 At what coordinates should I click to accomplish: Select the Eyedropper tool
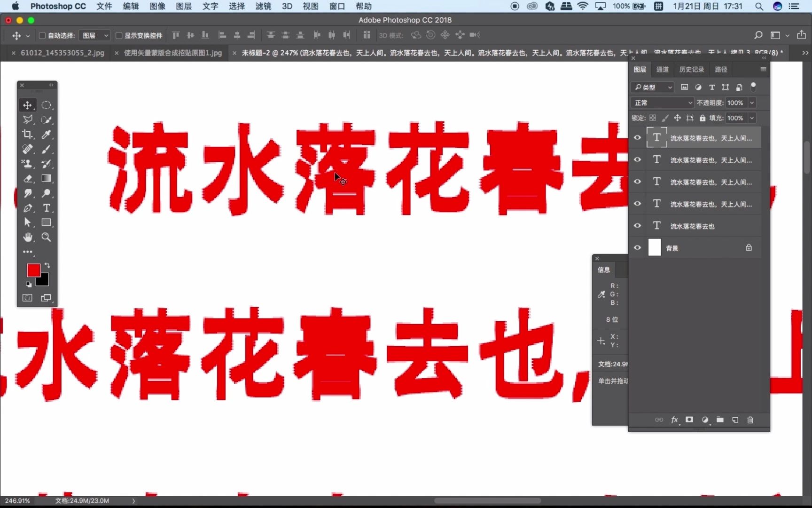[x=47, y=135]
